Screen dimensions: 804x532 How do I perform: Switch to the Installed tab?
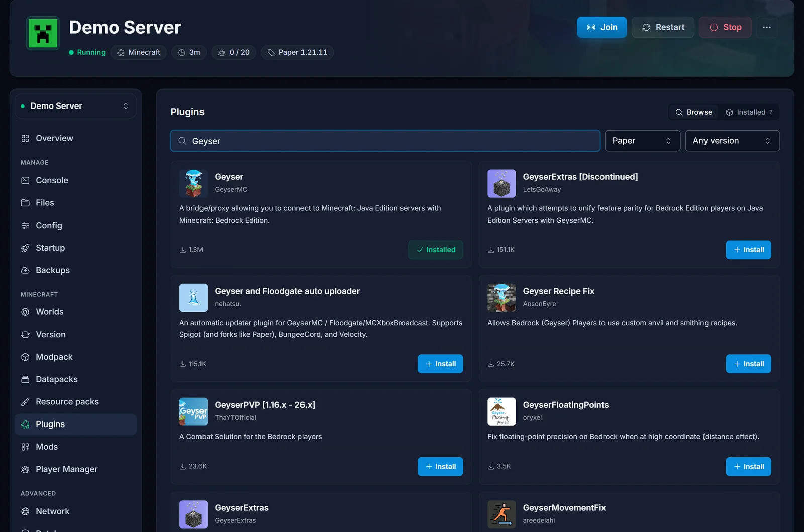tap(749, 112)
